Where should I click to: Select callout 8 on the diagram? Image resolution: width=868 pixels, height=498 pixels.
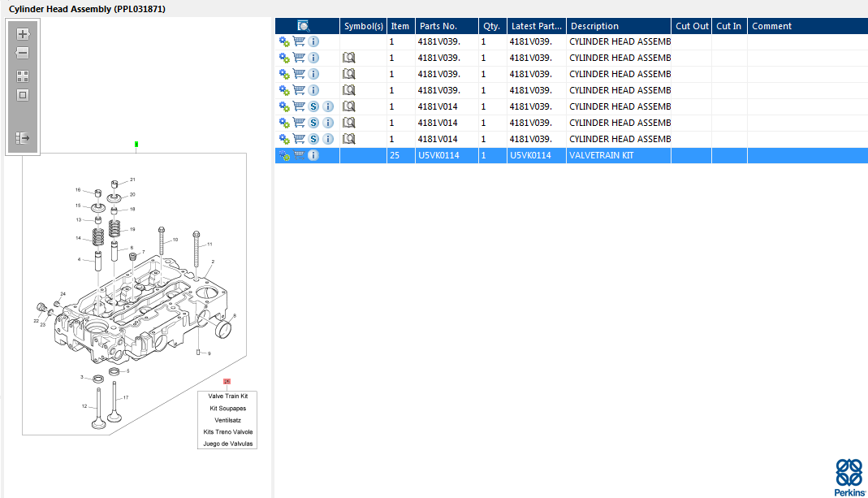pos(235,316)
